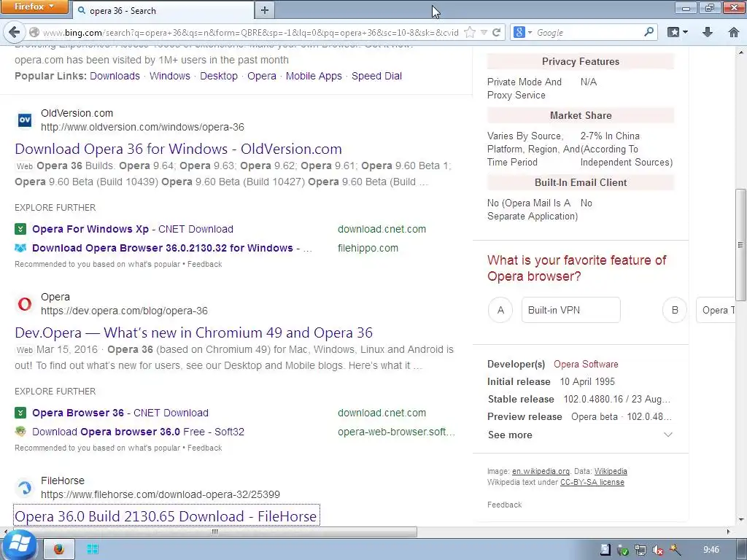Click the safely remove hardware tray icon
This screenshot has width=747, height=560.
(623, 550)
